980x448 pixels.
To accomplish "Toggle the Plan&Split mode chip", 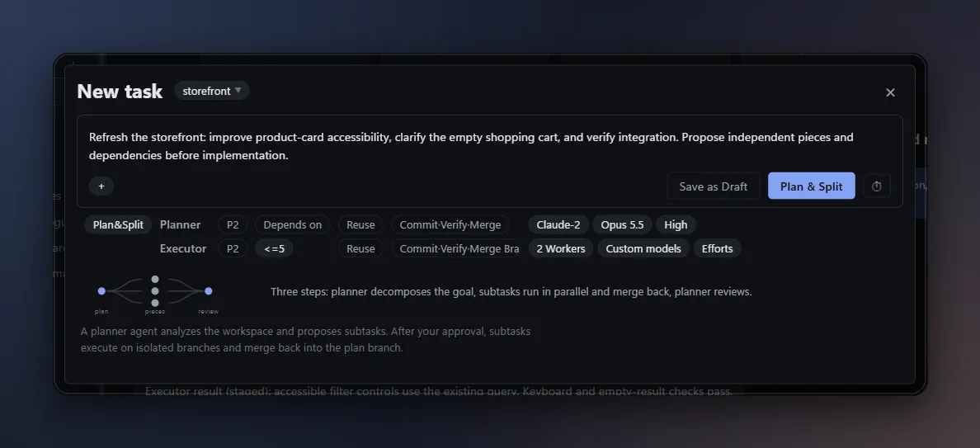I will [118, 225].
